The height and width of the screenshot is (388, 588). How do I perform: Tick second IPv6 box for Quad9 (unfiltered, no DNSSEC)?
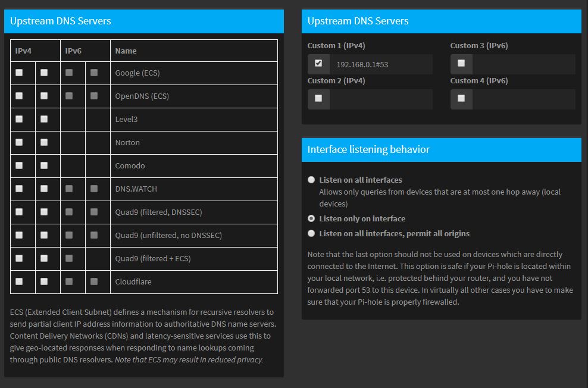tap(94, 235)
